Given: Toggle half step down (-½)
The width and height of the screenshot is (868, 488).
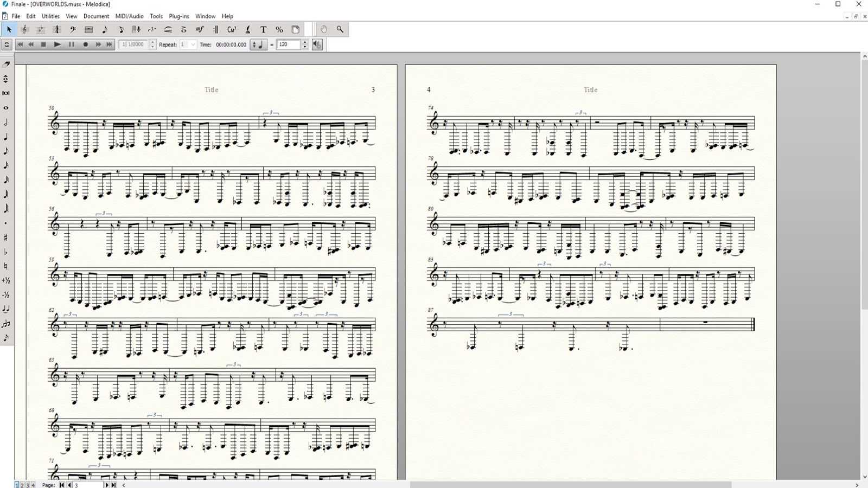Looking at the screenshot, I should click(x=7, y=295).
